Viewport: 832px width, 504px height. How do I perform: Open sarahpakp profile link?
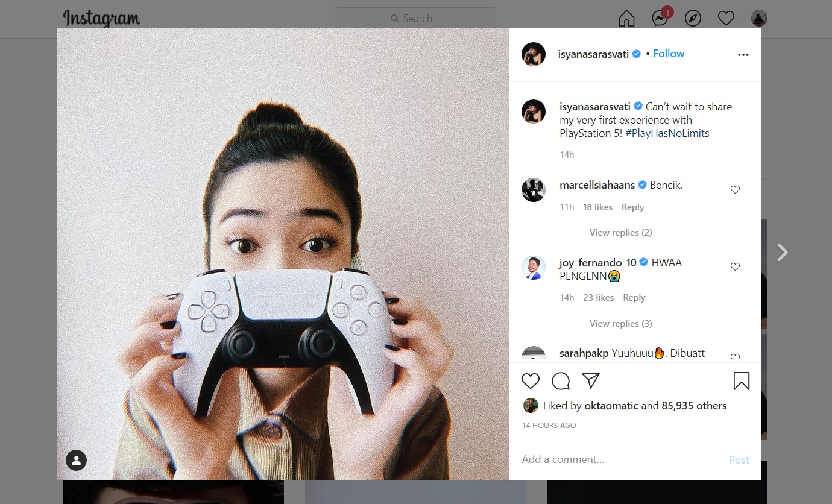(584, 353)
